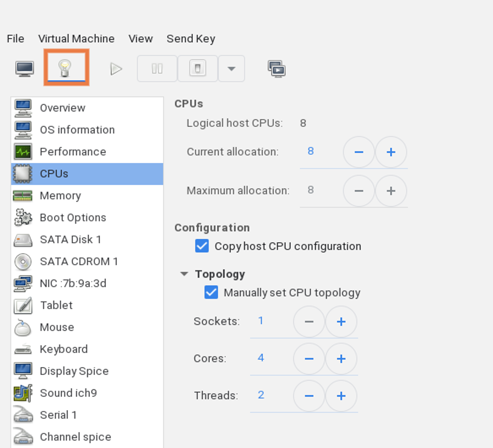Select the Performance sidebar icon
The image size is (493, 448).
tap(23, 152)
